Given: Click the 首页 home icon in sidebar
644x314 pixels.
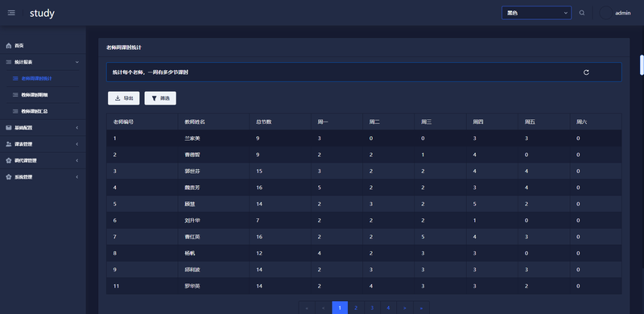Looking at the screenshot, I should 9,46.
